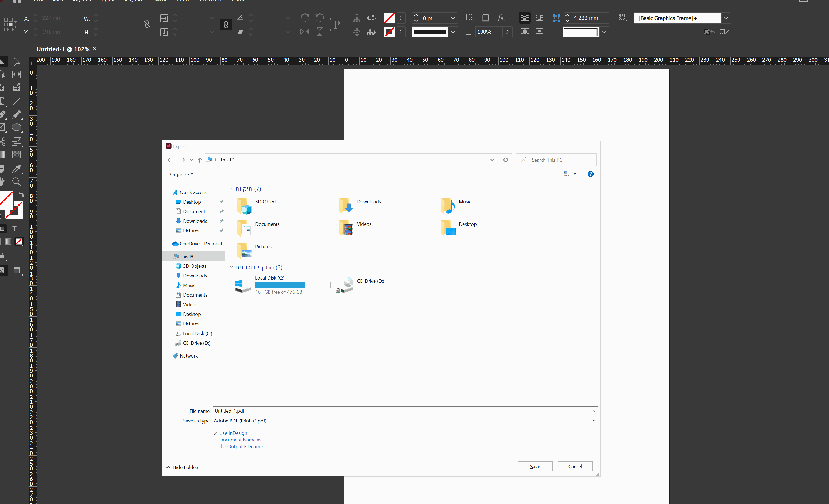This screenshot has width=829, height=504.
Task: Select the Zoom tool
Action: pos(16,182)
